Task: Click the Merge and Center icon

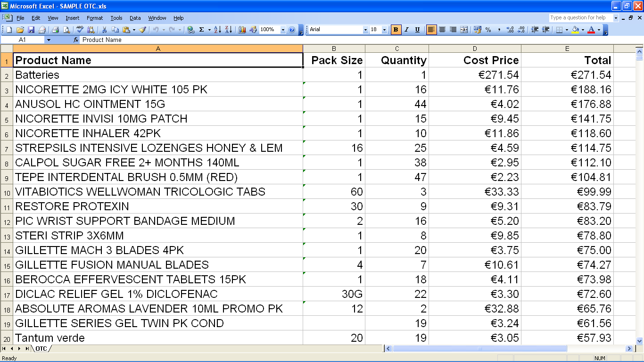Action: (x=464, y=30)
